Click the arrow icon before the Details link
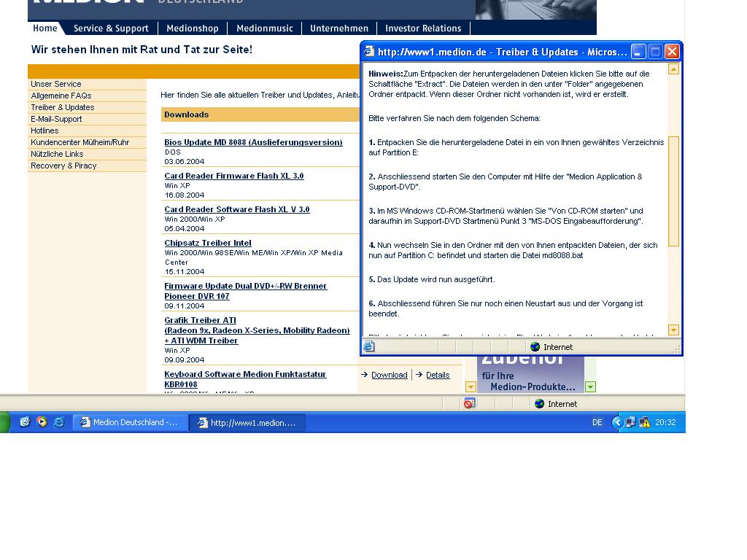Image resolution: width=747 pixels, height=560 pixels. tap(419, 375)
